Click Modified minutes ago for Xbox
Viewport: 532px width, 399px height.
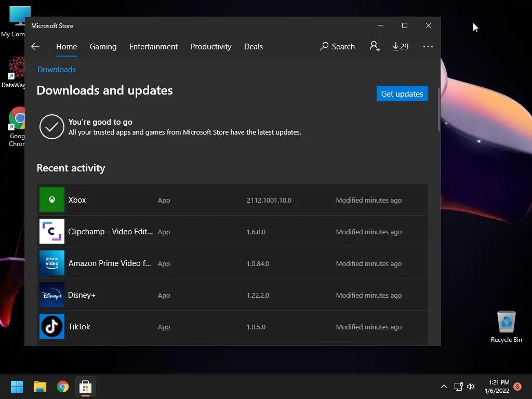pyautogui.click(x=369, y=200)
